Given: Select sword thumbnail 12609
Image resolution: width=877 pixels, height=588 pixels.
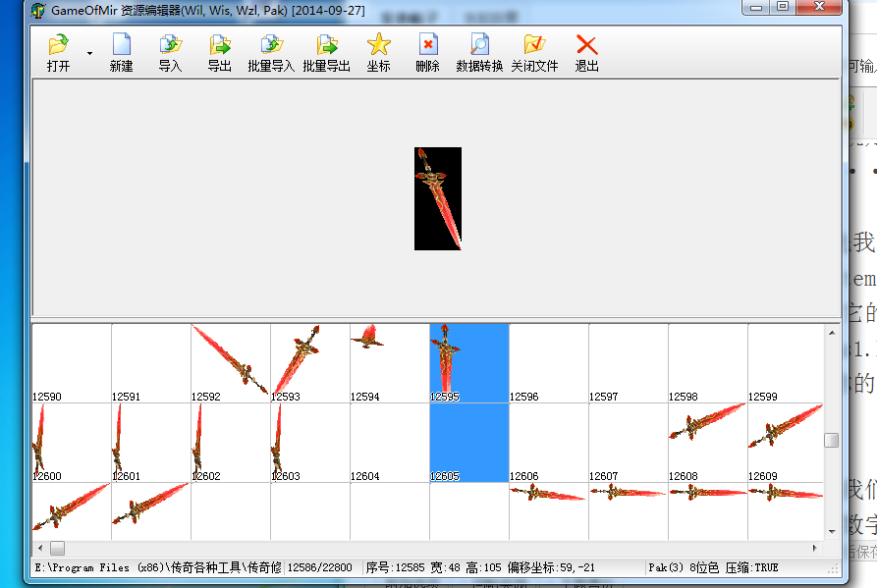Looking at the screenshot, I should click(786, 443).
